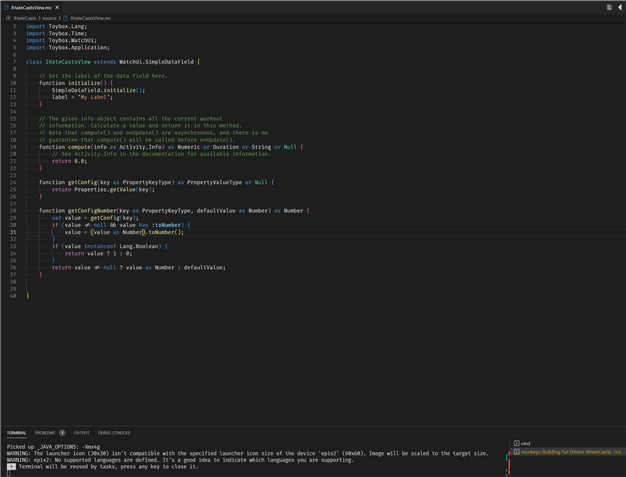Open the IHateCasts breadcrumb folder
This screenshot has width=626, height=477.
(24, 18)
